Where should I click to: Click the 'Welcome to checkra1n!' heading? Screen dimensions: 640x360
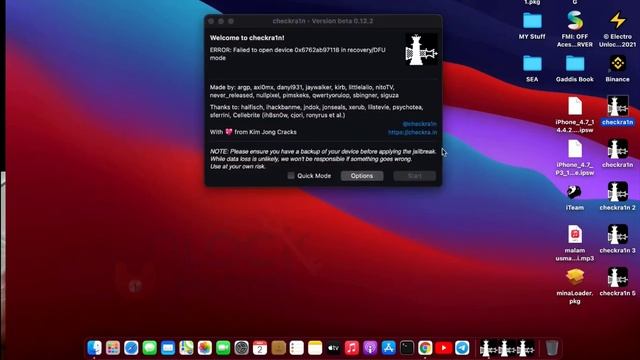tap(247, 38)
